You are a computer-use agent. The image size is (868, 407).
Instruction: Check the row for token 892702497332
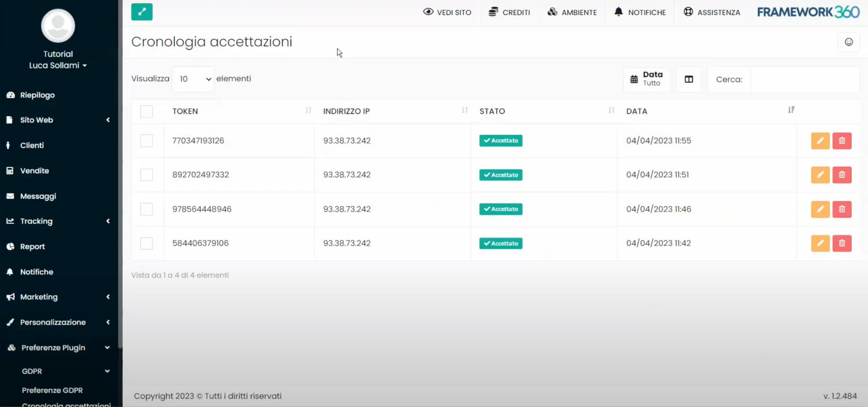[146, 175]
